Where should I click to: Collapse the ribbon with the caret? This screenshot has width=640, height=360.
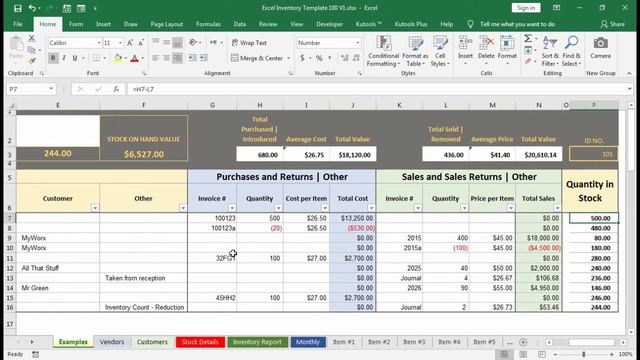click(629, 73)
